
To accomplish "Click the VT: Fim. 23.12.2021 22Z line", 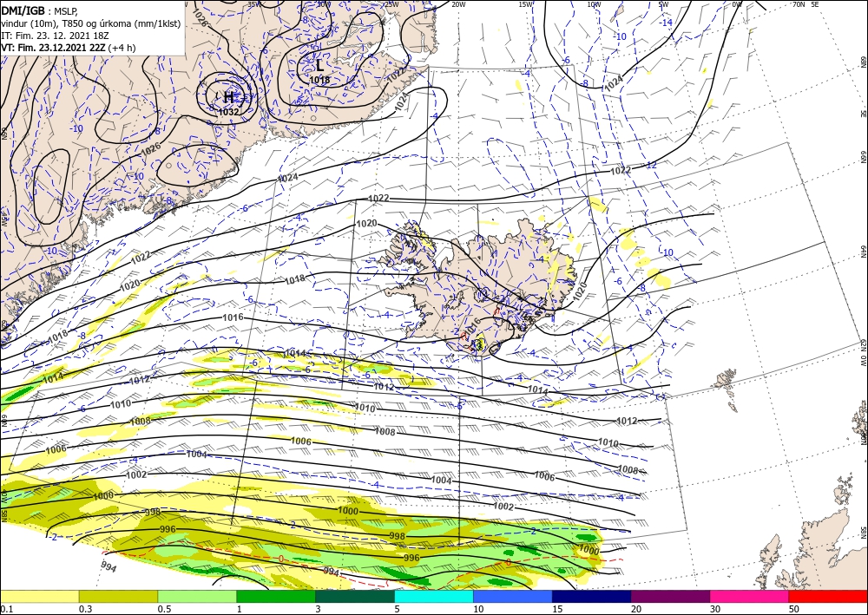I will point(68,48).
